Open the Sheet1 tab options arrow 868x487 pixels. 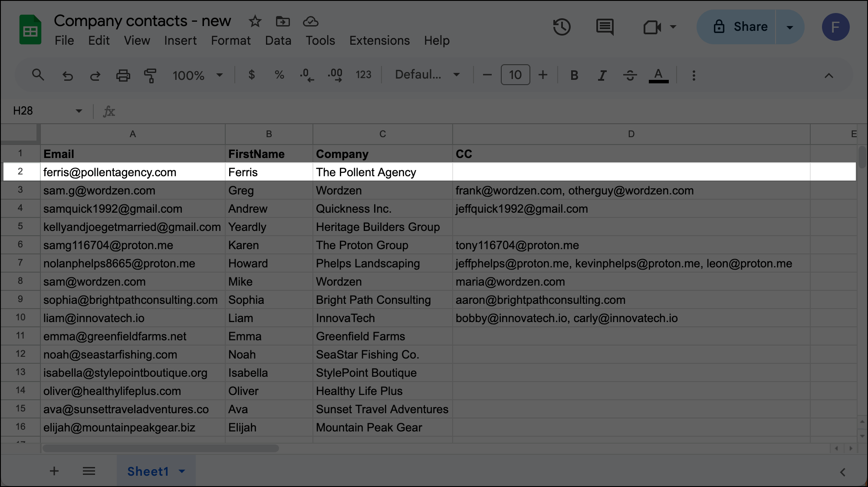coord(182,471)
